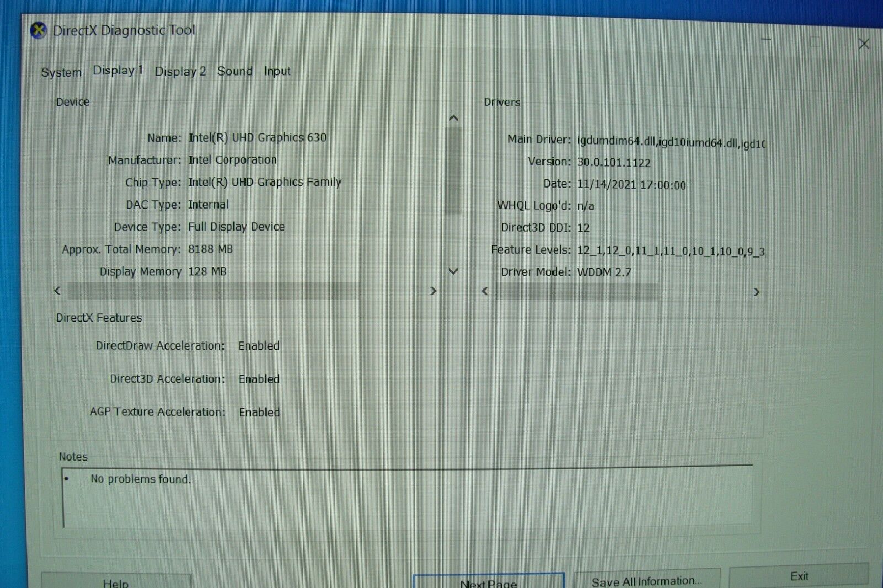Click total memory value '8188 MB'

(x=210, y=249)
